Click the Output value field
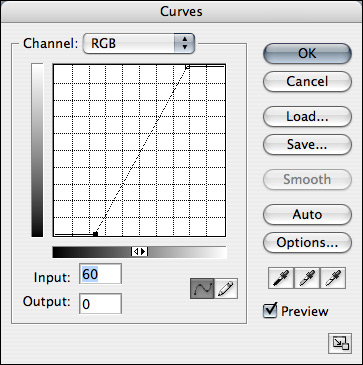363x365 pixels. (x=100, y=303)
